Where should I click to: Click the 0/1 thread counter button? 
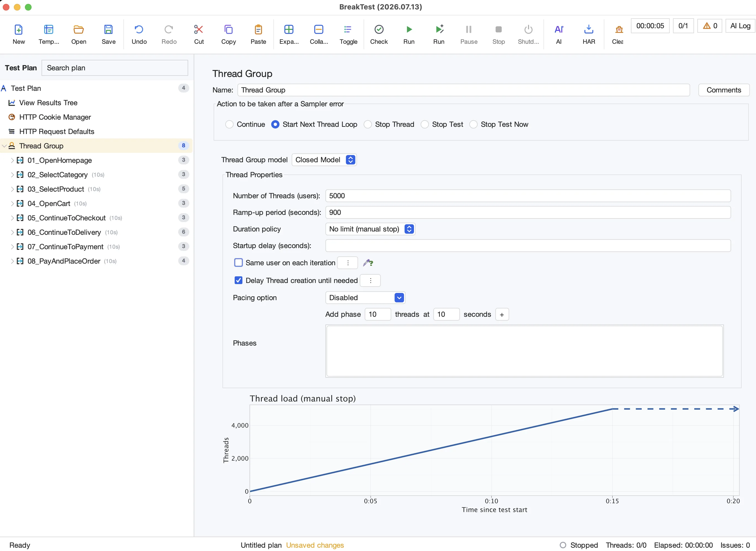coord(683,26)
